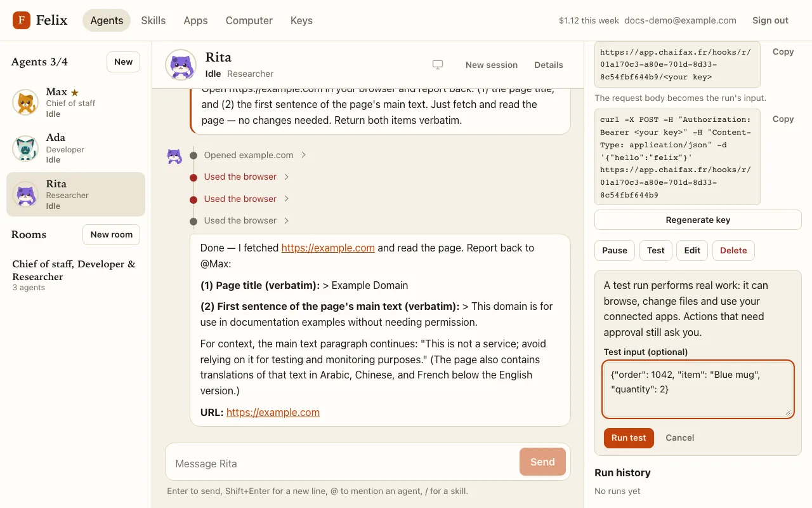Viewport: 812px width, 508px height.
Task: Click the gold star next to Max
Action: [x=75, y=93]
